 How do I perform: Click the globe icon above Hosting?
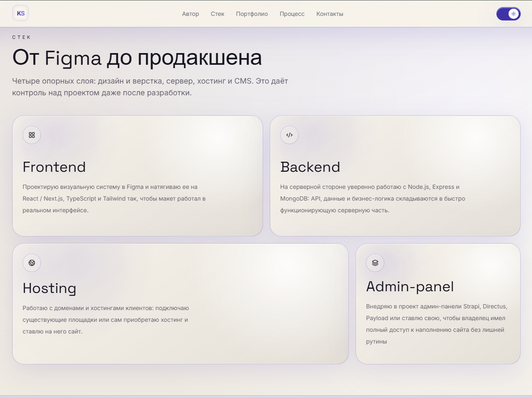(x=32, y=263)
